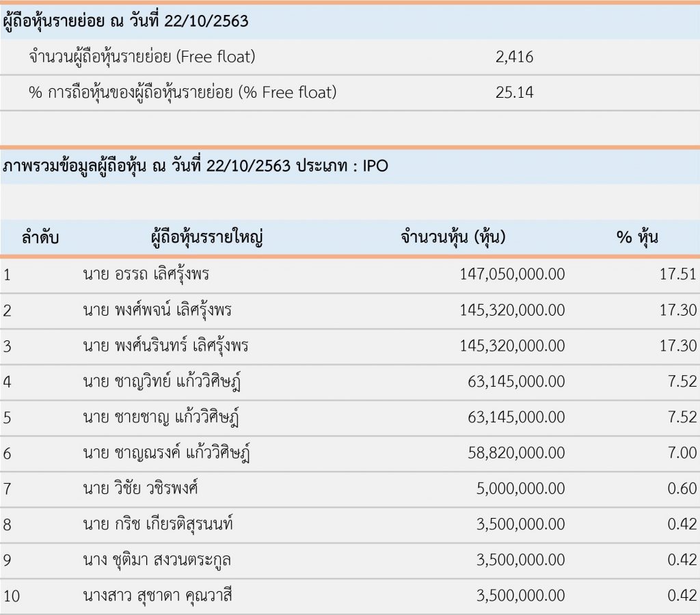Click the percentage 7.00

[682, 452]
